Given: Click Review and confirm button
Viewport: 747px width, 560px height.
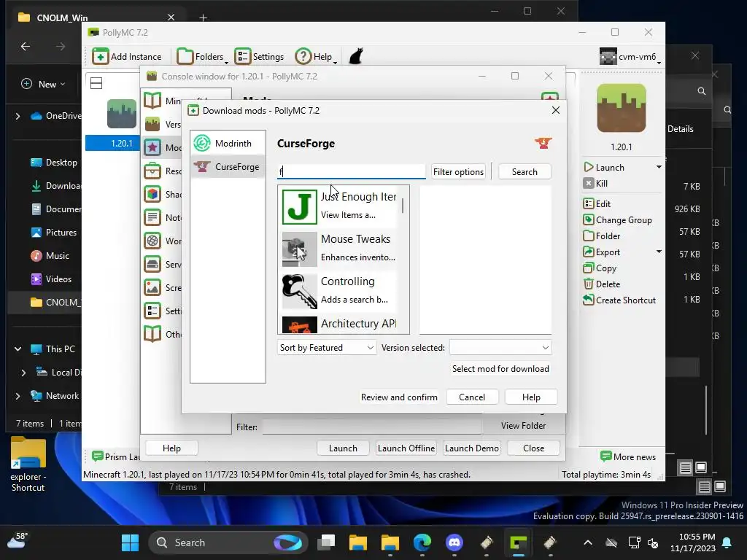Looking at the screenshot, I should 399,397.
